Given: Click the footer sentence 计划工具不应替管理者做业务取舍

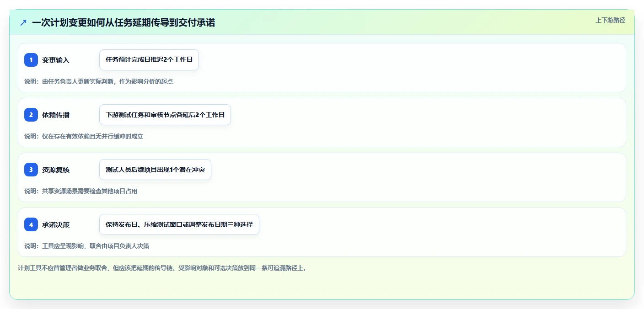Looking at the screenshot, I should tap(162, 268).
